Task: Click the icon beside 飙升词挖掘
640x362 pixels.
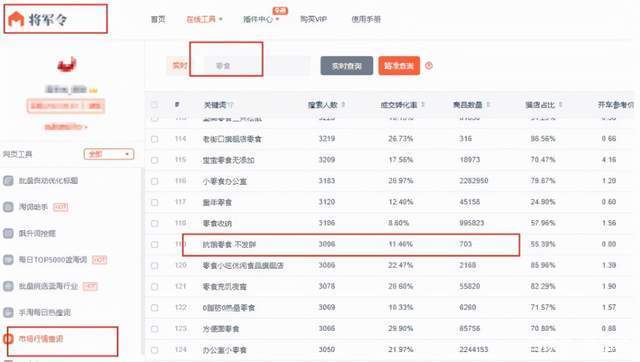Action: click(x=8, y=233)
